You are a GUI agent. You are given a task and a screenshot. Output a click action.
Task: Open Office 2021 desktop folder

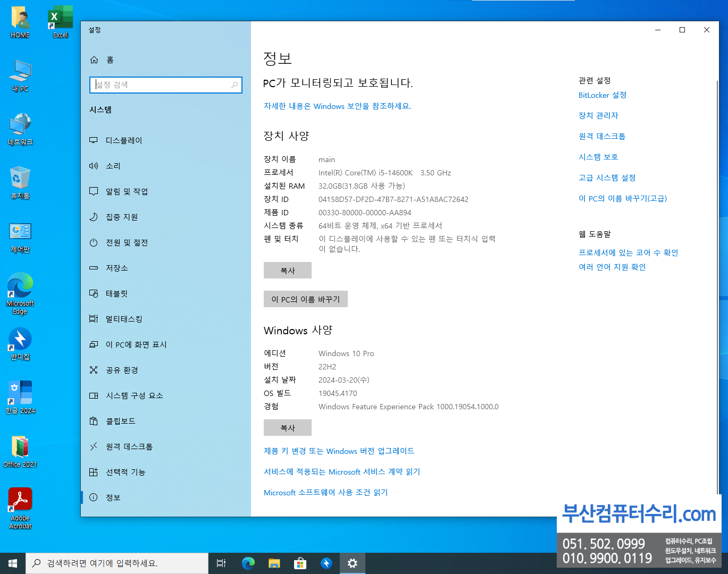click(20, 452)
